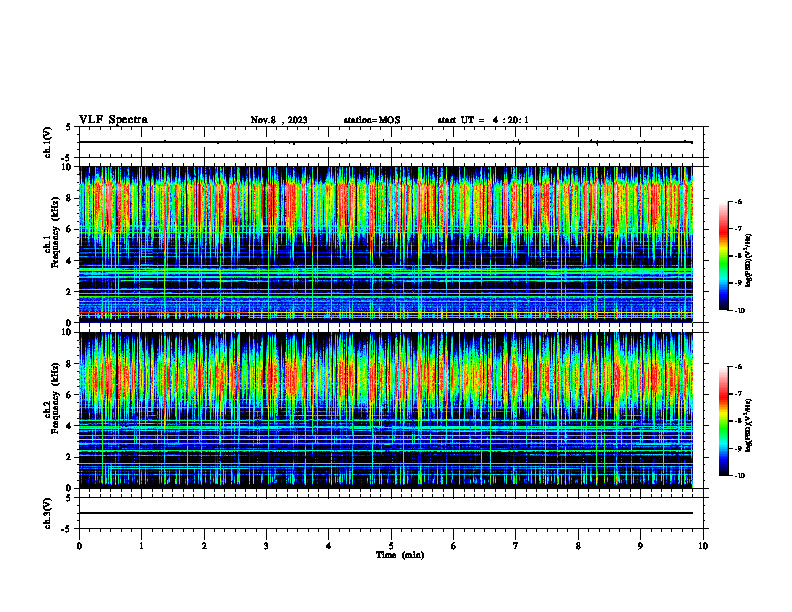
Task: Click the "2" kHz tick on ch.2 axis
Action: (70, 457)
